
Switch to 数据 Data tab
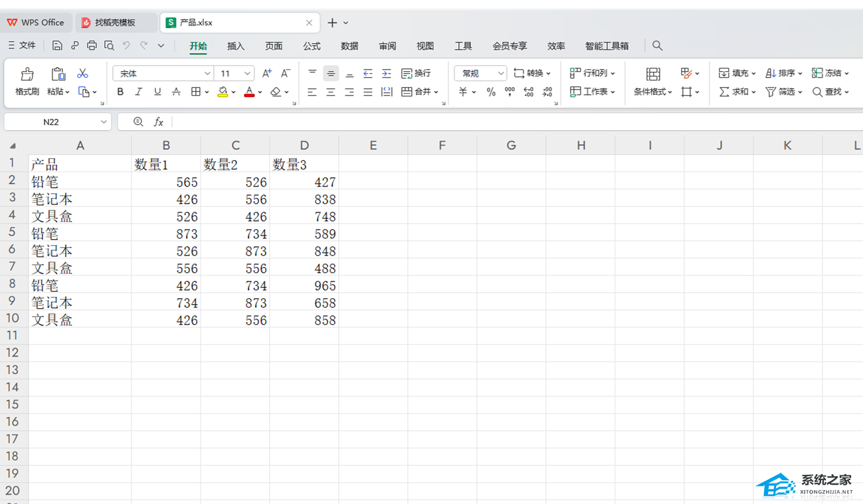click(349, 46)
